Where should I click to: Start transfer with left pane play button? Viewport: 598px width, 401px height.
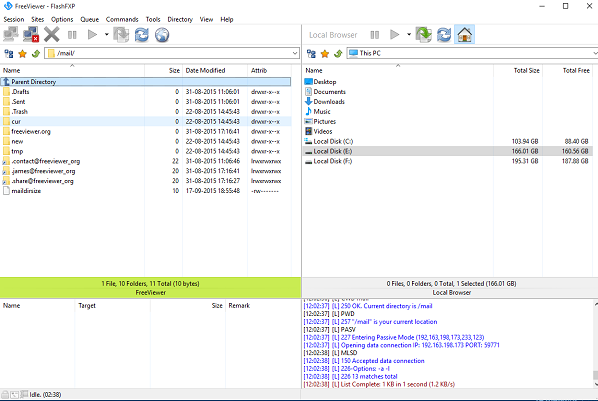coord(92,35)
